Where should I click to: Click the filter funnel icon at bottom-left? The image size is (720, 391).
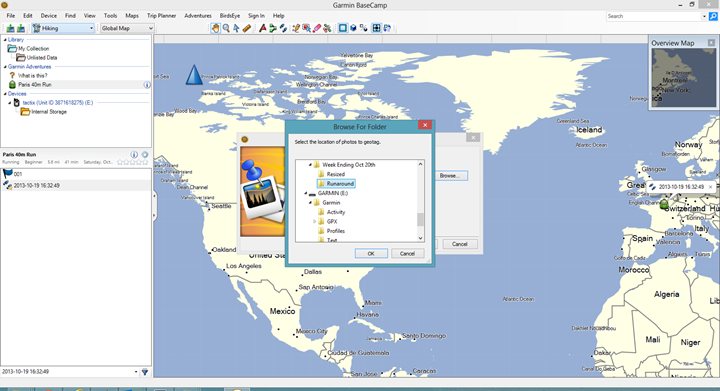145,372
